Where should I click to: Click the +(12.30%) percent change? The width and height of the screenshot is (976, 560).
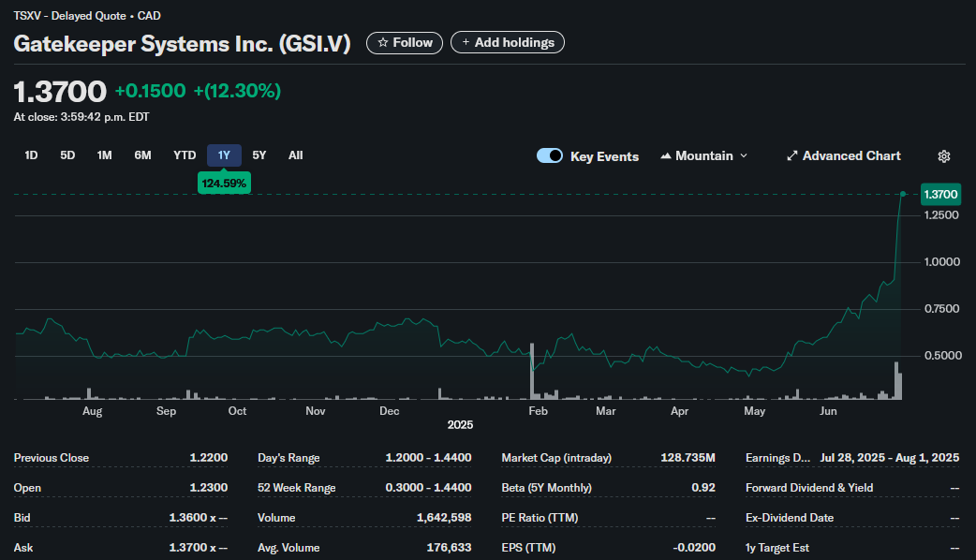(237, 91)
